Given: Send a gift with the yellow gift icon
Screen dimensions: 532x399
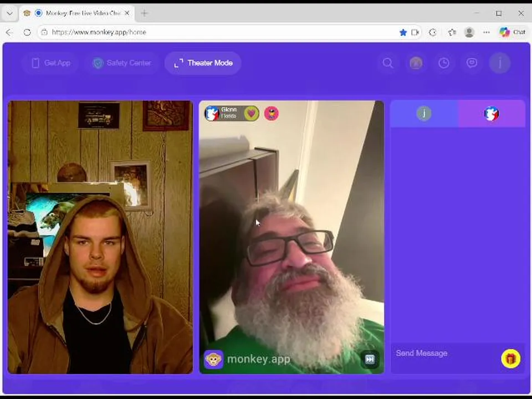Looking at the screenshot, I should 510,359.
